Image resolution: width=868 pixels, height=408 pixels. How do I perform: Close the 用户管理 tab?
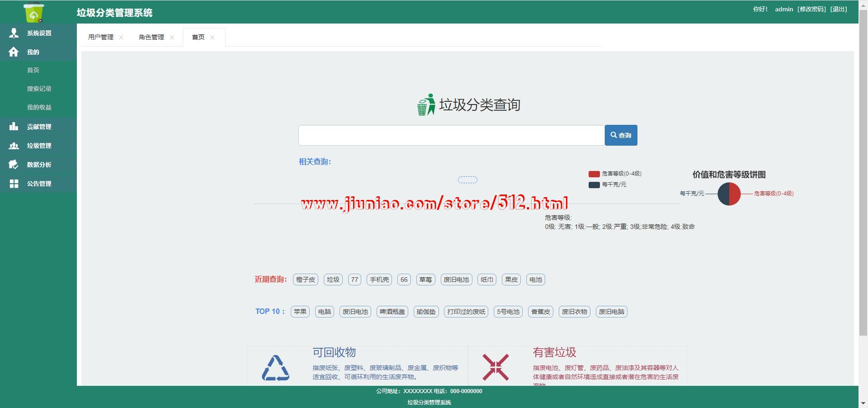click(121, 38)
